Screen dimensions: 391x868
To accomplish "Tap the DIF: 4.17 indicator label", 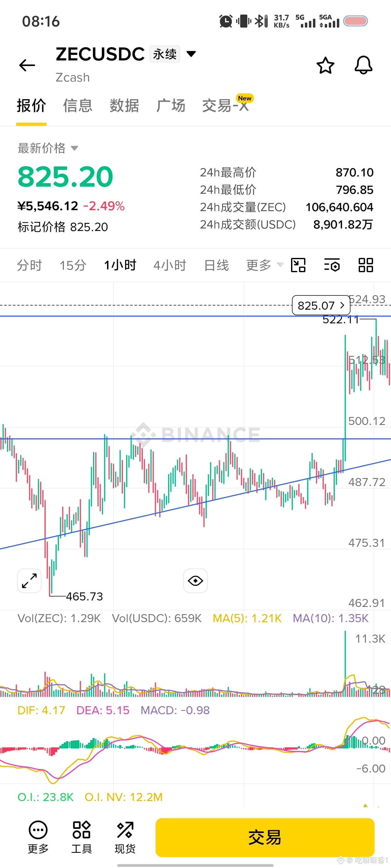I will 41,710.
